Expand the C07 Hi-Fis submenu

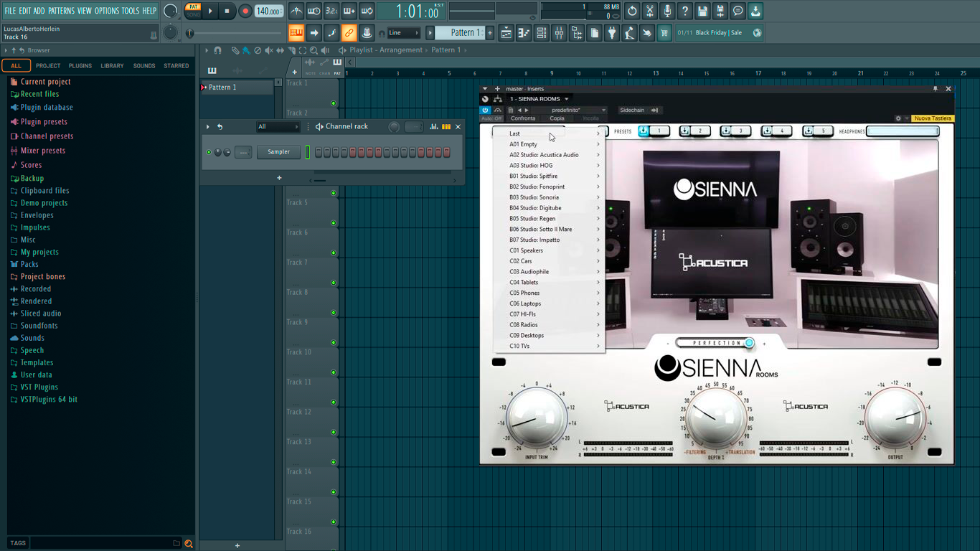[x=549, y=314]
